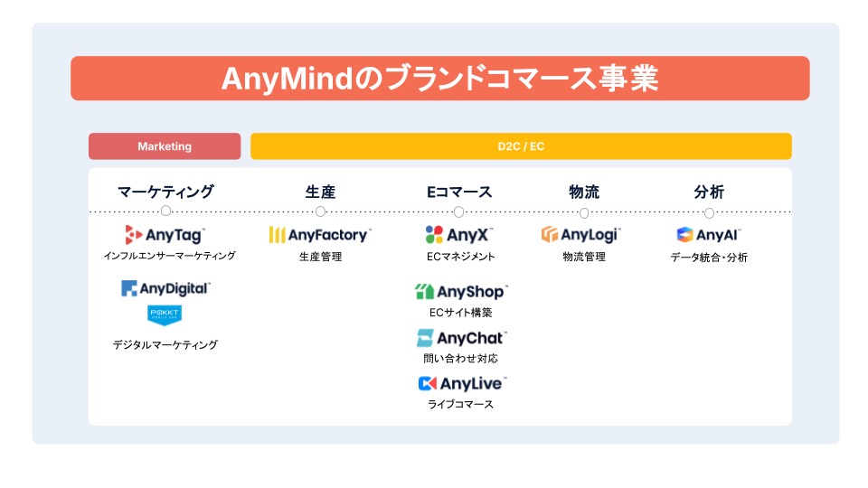The image size is (868, 488).
Task: Click the AnyFactory logo icon
Action: [278, 235]
